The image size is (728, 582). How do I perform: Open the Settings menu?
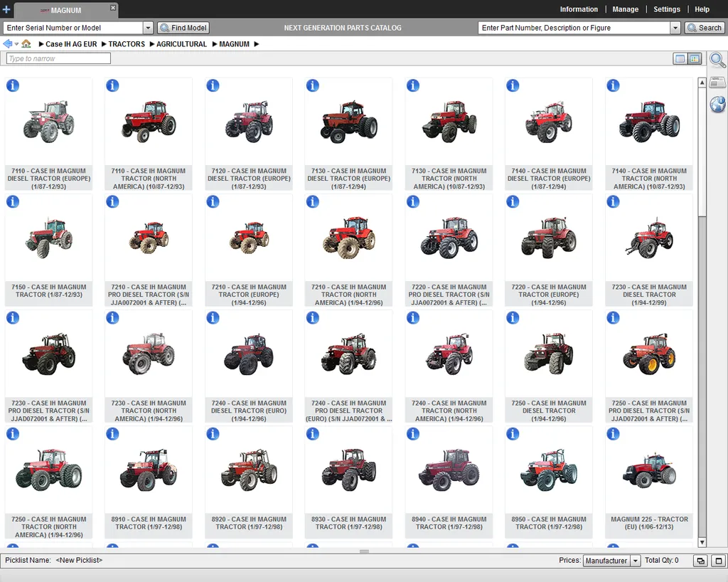coord(666,9)
